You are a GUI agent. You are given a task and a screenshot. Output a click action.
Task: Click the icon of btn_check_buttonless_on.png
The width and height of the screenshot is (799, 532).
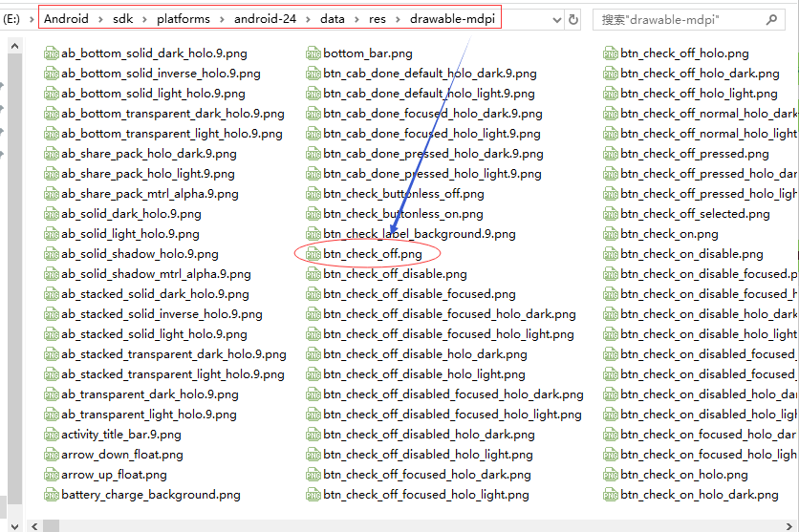313,214
